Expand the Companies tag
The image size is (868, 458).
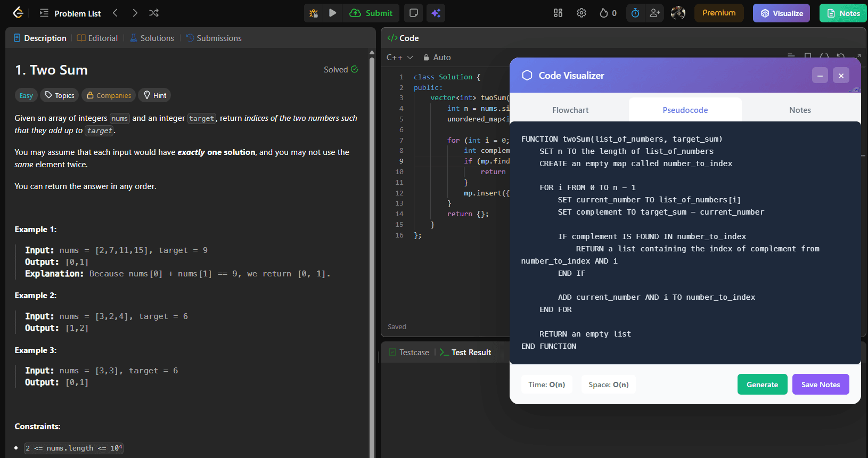(x=109, y=95)
